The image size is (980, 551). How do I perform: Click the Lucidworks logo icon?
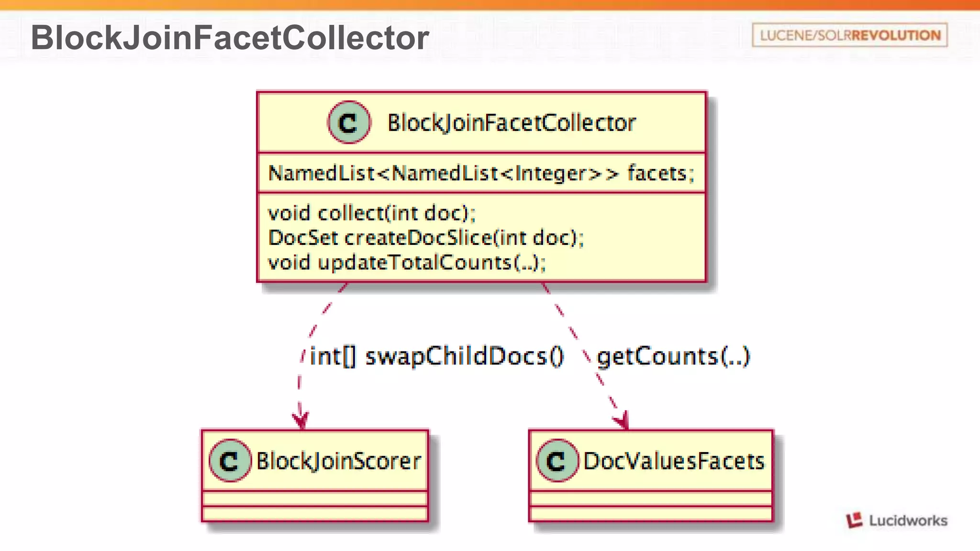click(854, 520)
